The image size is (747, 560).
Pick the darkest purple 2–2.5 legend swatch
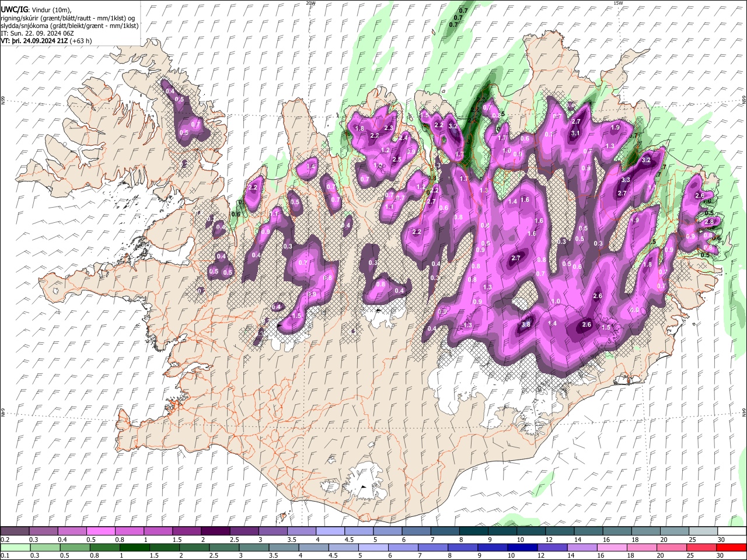[215, 531]
